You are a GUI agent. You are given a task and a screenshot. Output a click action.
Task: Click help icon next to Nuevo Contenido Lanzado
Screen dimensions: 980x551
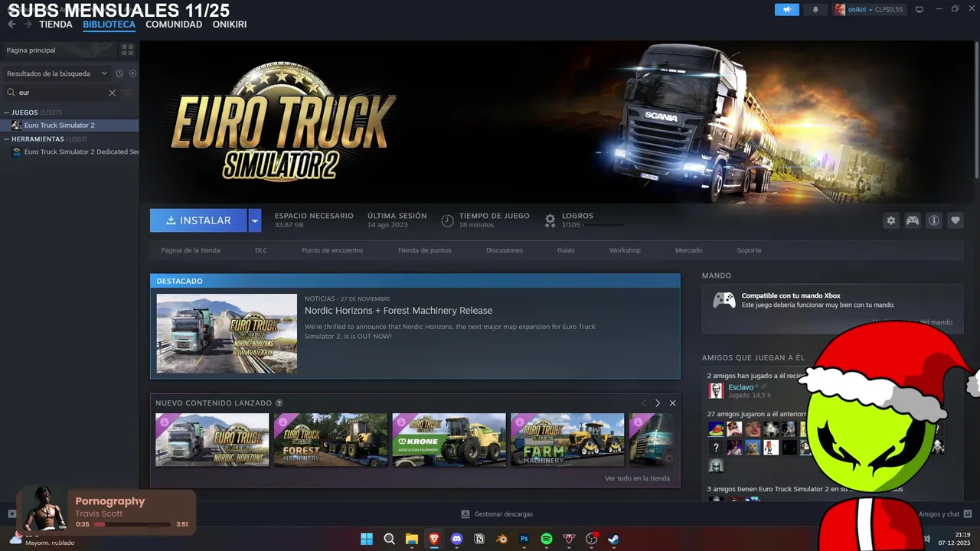(x=279, y=403)
